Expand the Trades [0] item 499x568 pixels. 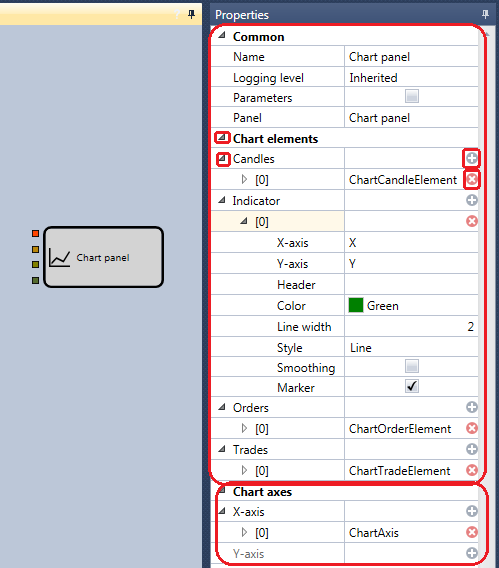pyautogui.click(x=244, y=470)
